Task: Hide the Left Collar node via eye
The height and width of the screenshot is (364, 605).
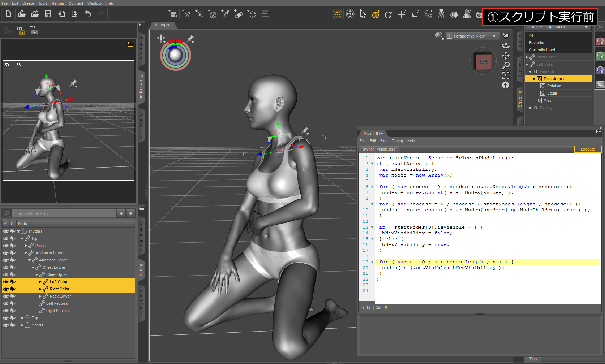Action: (6, 282)
